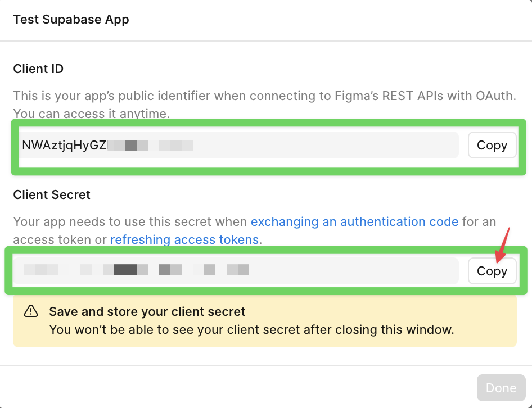Image resolution: width=532 pixels, height=408 pixels.
Task: Click the 'Client Secret' section heading
Action: tap(52, 194)
